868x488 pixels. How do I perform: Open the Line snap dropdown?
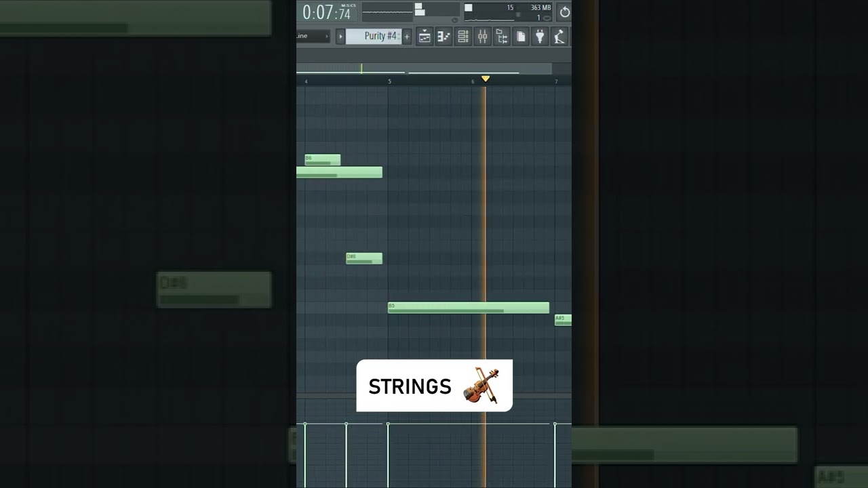(313, 36)
